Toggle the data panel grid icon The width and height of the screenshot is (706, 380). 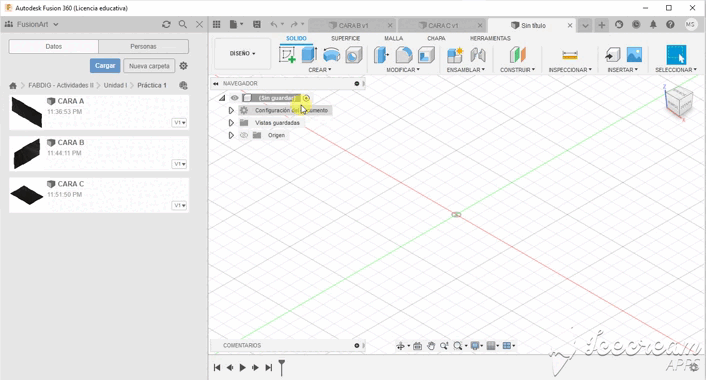pyautogui.click(x=217, y=24)
